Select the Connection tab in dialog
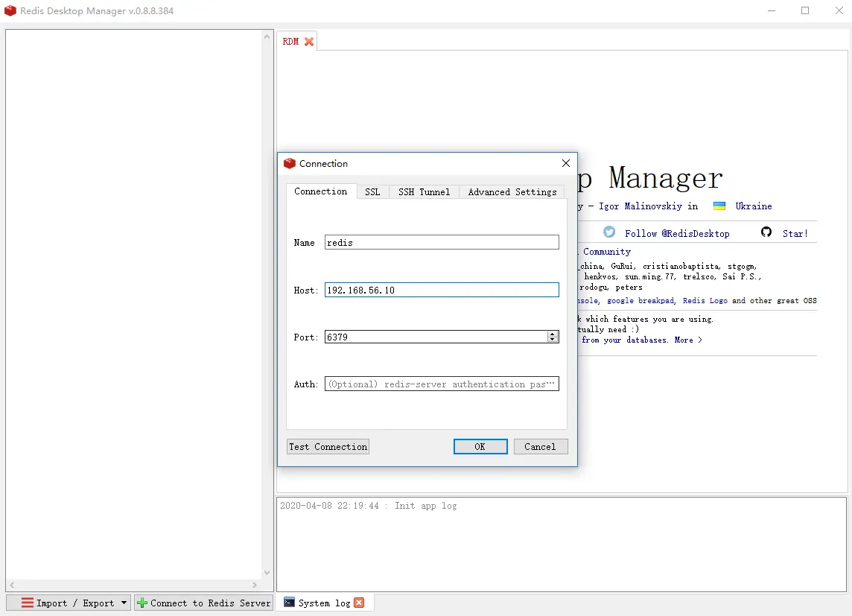The height and width of the screenshot is (616, 852). [320, 191]
